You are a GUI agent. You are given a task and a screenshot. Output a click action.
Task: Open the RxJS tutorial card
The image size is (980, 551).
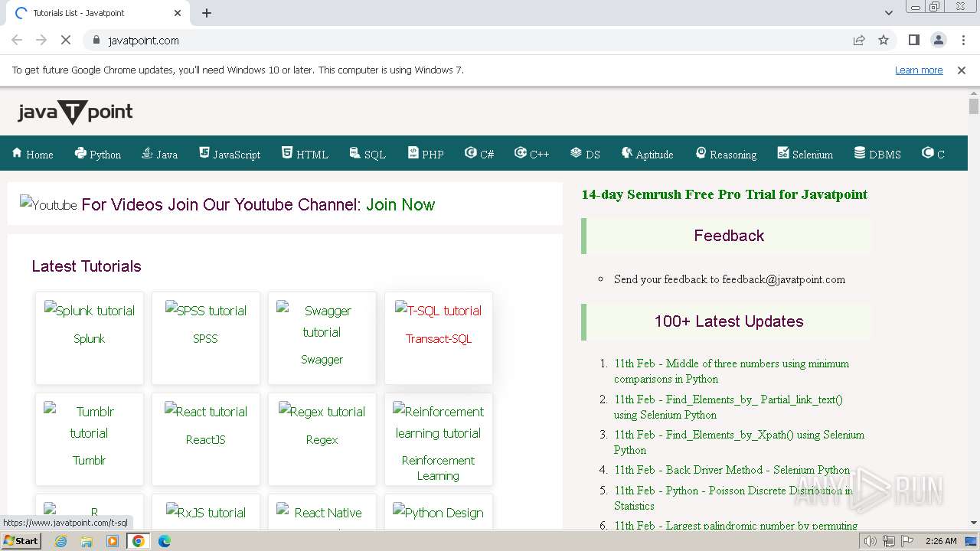click(x=206, y=512)
